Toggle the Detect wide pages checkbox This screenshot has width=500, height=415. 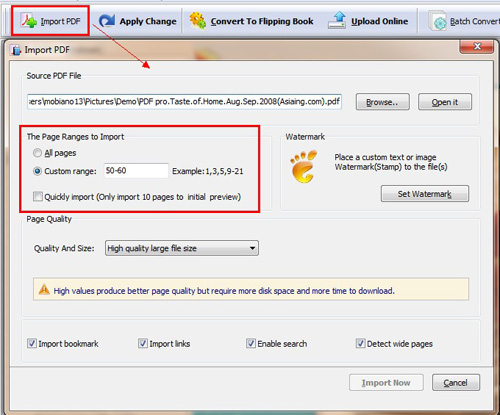click(360, 343)
